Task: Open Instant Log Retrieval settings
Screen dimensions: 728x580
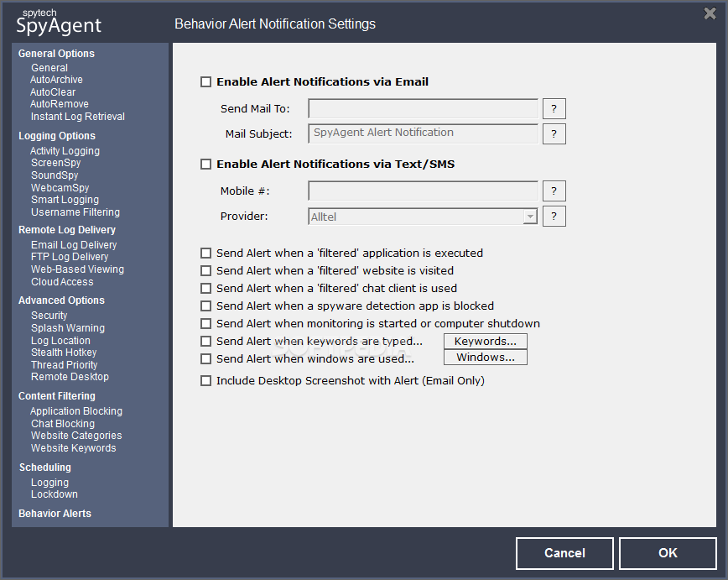Action: [77, 117]
